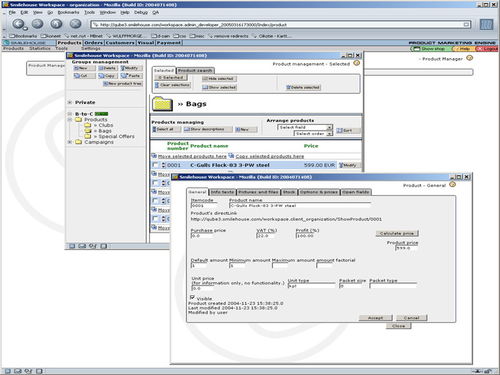Open the help icon beside Product - General
Screen dimensions: 500x375
(452, 184)
